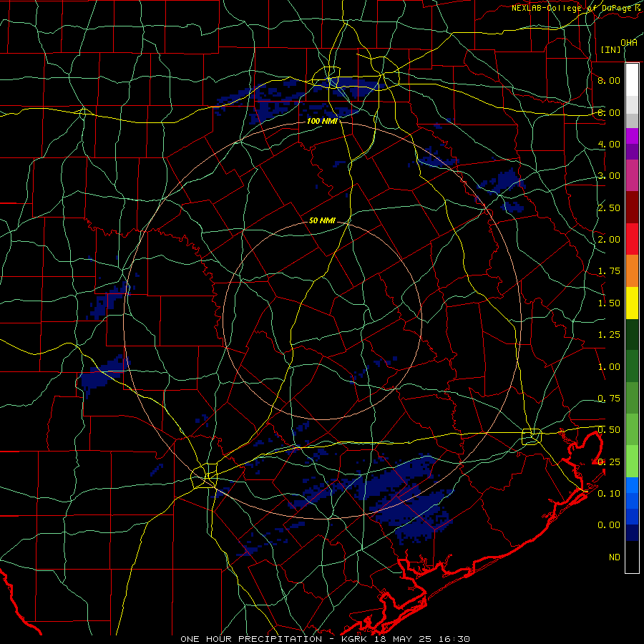Screen dimensions: 644x644
Task: Pick the orange color scale swatch
Action: coord(632,271)
